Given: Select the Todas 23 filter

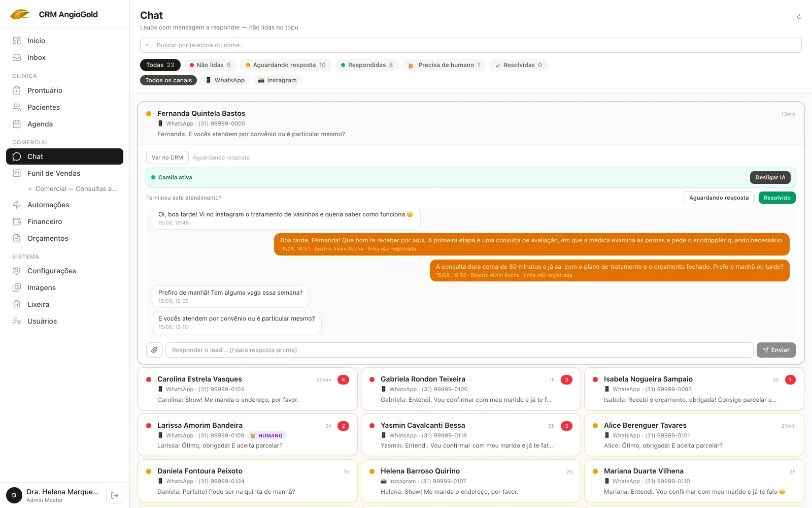Looking at the screenshot, I should 160,65.
